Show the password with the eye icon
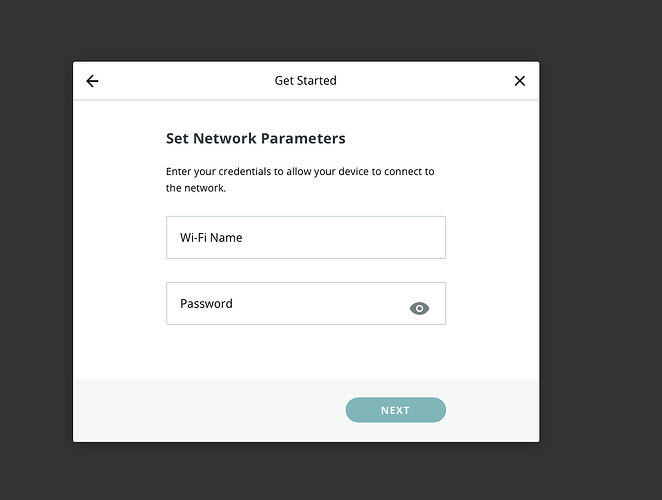 pyautogui.click(x=420, y=309)
